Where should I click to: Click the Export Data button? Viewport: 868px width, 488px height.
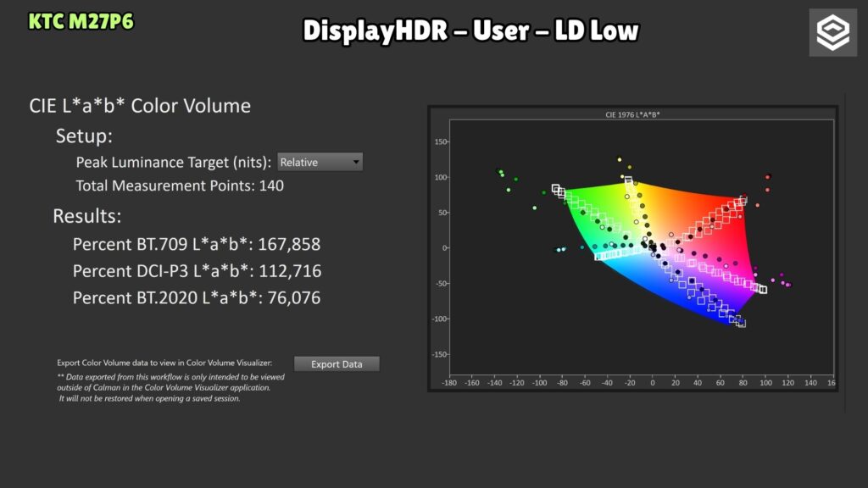click(337, 364)
